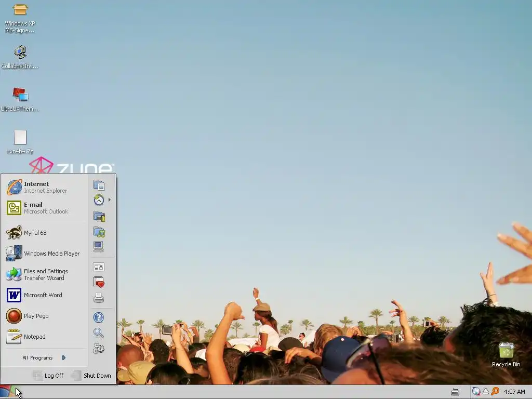Image resolution: width=532 pixels, height=399 pixels.
Task: Select UltraUXThem... desktop icon
Action: coord(20,99)
